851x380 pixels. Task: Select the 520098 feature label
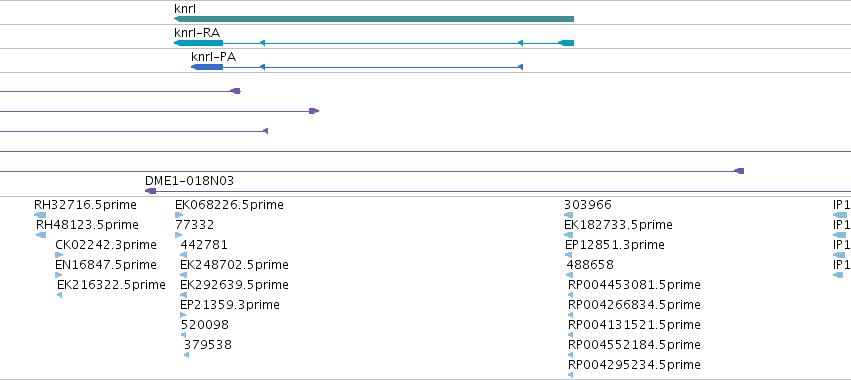click(x=205, y=325)
